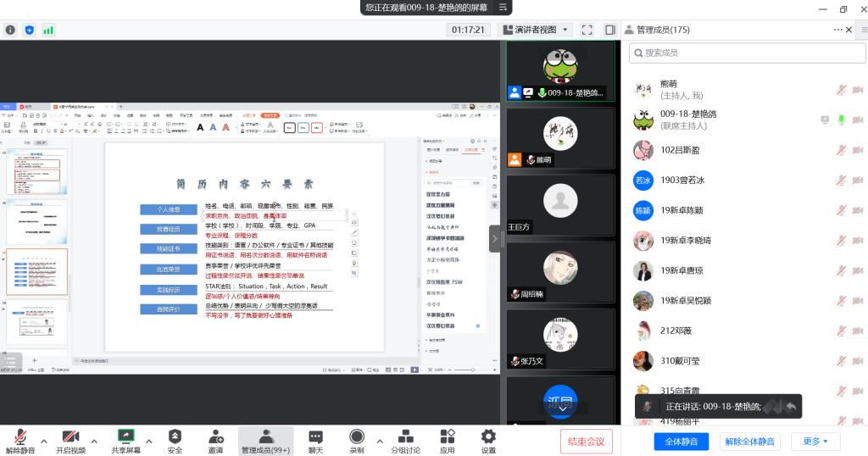This screenshot has height=456, width=868.
Task: Toggle start video (开启视频)
Action: coord(71,437)
